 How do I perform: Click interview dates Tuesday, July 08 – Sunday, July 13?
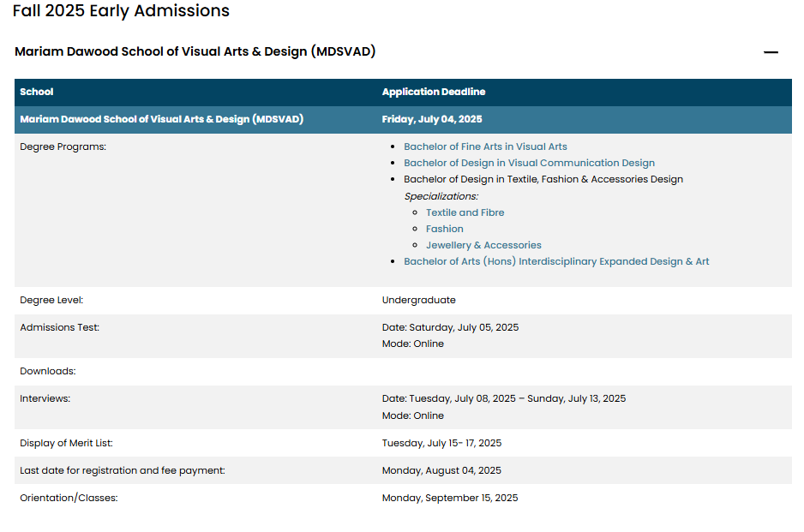[x=518, y=398]
